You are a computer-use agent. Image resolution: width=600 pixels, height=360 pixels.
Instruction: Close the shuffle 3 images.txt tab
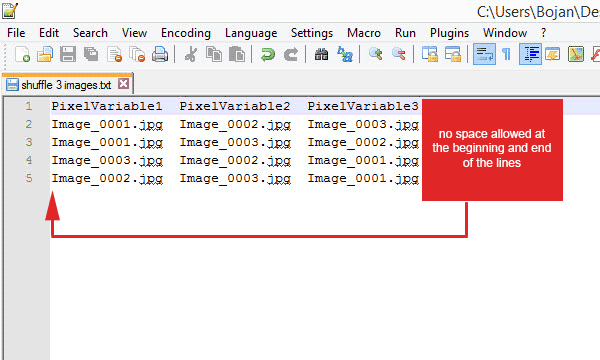point(123,83)
